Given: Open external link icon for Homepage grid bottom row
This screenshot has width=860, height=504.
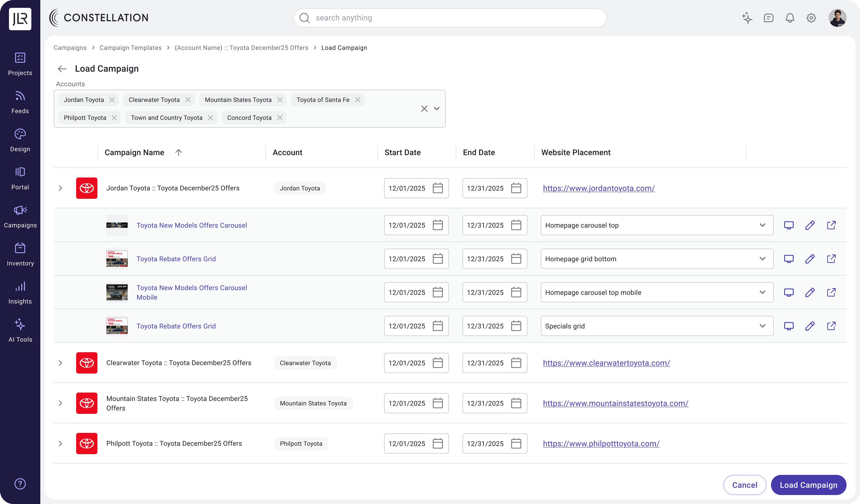Looking at the screenshot, I should click(831, 259).
